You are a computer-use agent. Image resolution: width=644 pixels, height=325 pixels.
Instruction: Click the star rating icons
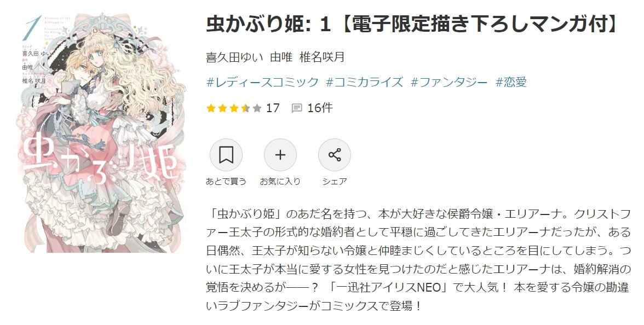click(234, 108)
